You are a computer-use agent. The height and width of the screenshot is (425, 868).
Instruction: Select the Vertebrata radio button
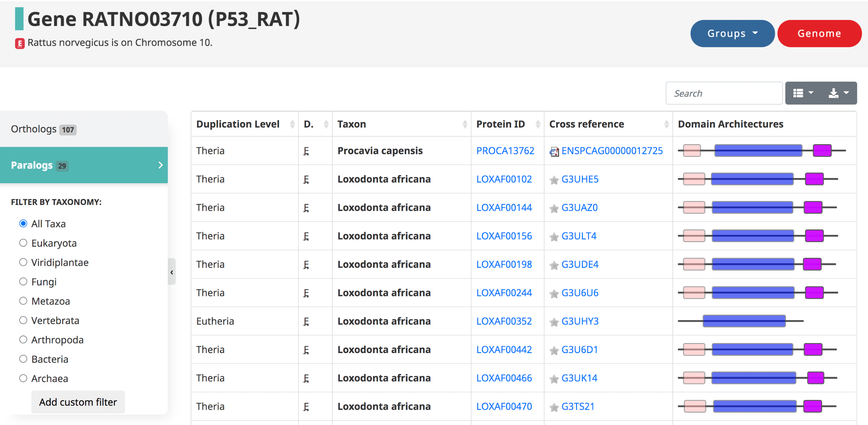[23, 320]
